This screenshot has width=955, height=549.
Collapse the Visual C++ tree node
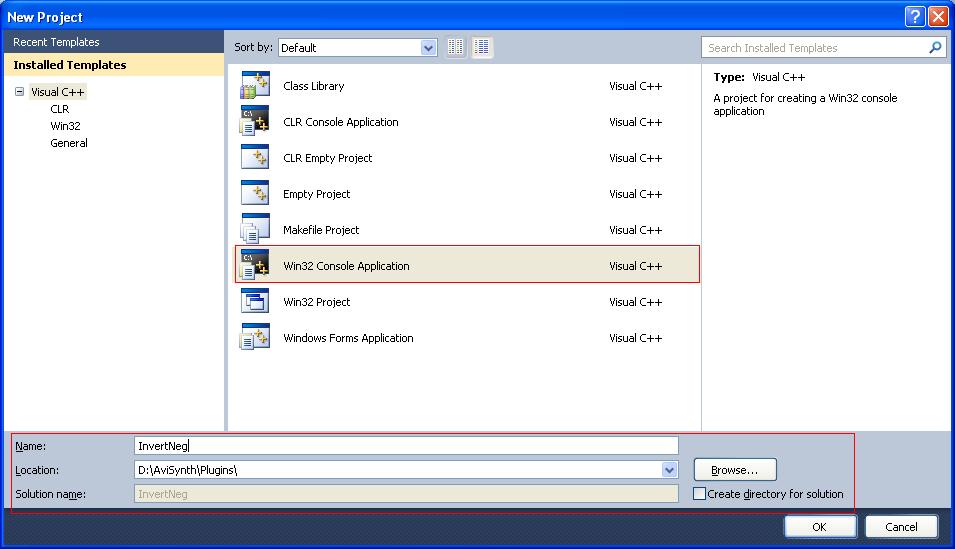click(19, 91)
